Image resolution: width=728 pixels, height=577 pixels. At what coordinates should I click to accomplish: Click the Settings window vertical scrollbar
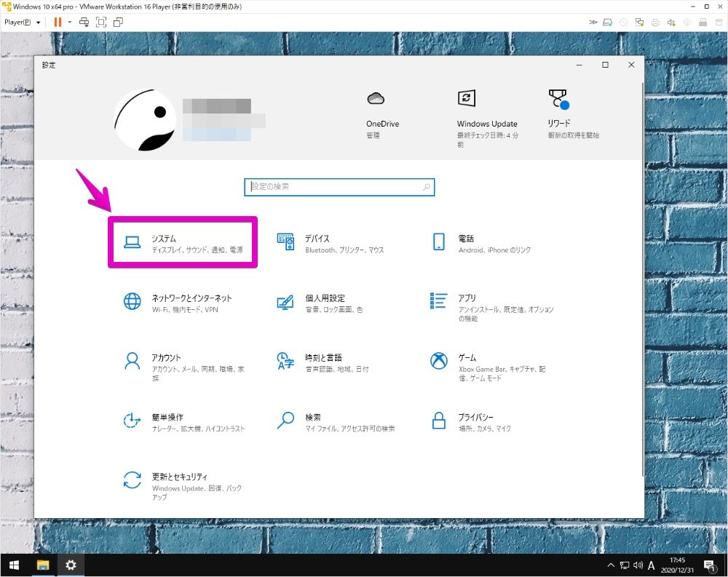pos(643,279)
